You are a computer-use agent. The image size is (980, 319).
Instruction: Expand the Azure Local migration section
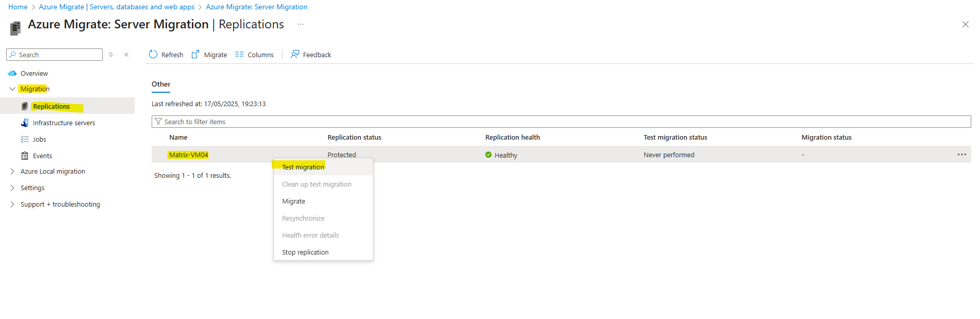12,172
